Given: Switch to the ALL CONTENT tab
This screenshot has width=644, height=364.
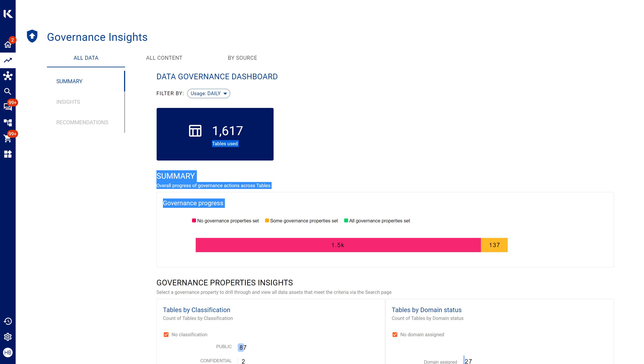Looking at the screenshot, I should 164,58.
